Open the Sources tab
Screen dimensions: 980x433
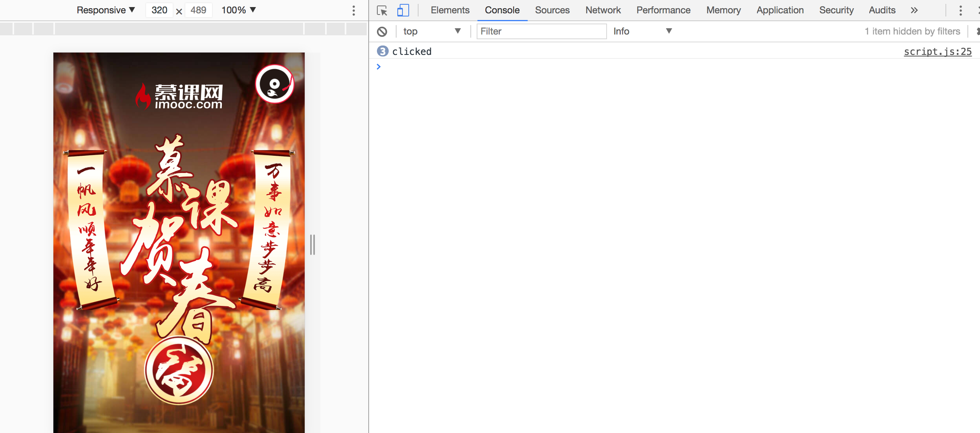[x=552, y=10]
